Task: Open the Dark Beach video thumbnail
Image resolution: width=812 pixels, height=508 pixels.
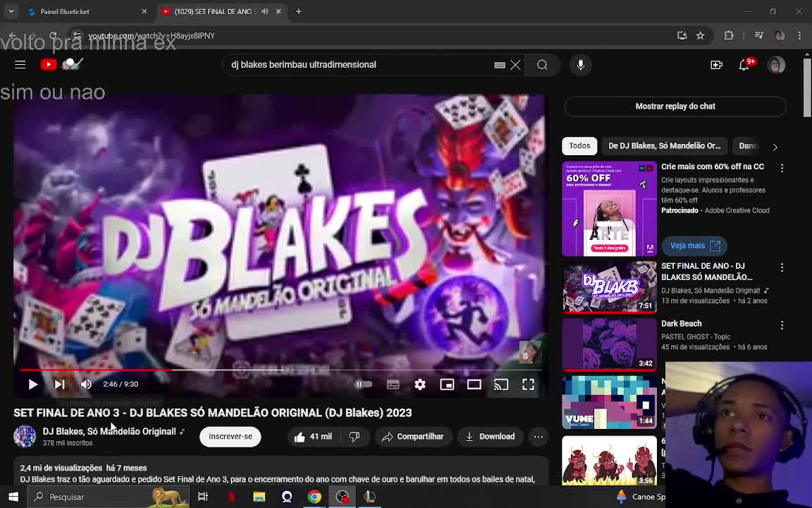Action: tap(610, 344)
